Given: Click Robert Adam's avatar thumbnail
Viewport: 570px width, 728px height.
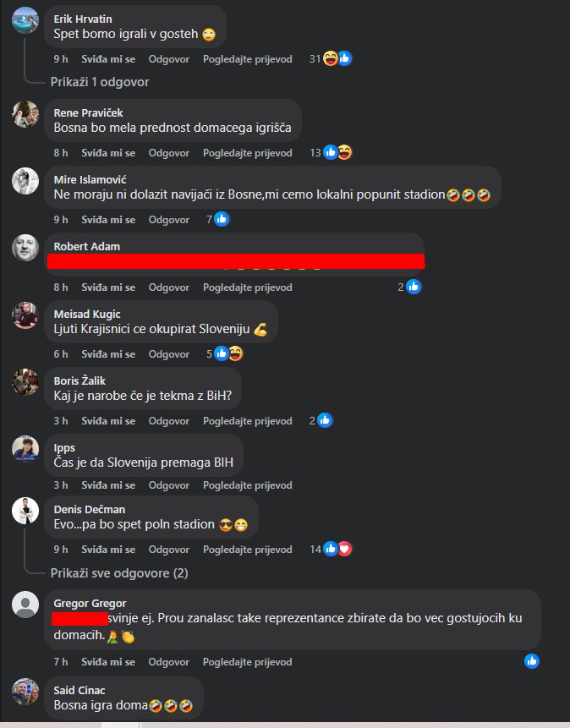Looking at the screenshot, I should point(25,248).
